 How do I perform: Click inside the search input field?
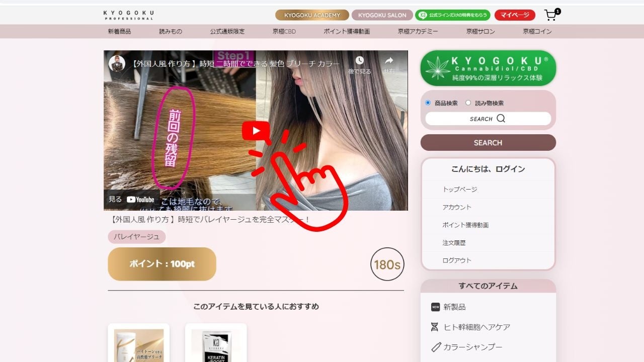click(488, 119)
